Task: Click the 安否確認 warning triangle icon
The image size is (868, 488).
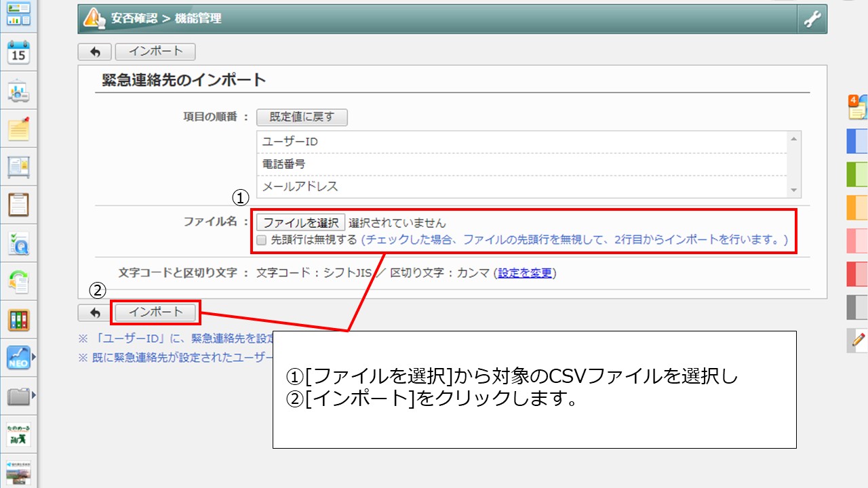Action: tap(94, 18)
